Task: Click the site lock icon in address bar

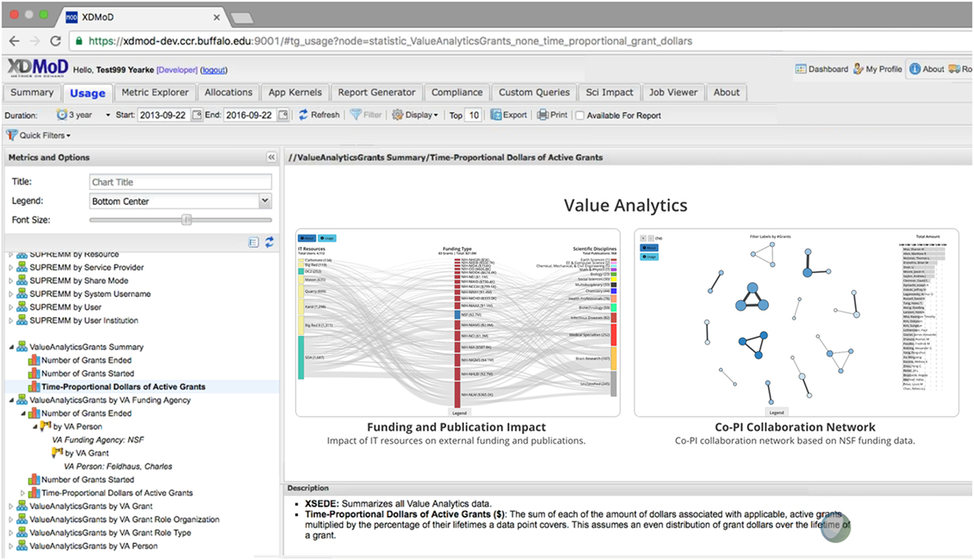Action: pyautogui.click(x=78, y=41)
